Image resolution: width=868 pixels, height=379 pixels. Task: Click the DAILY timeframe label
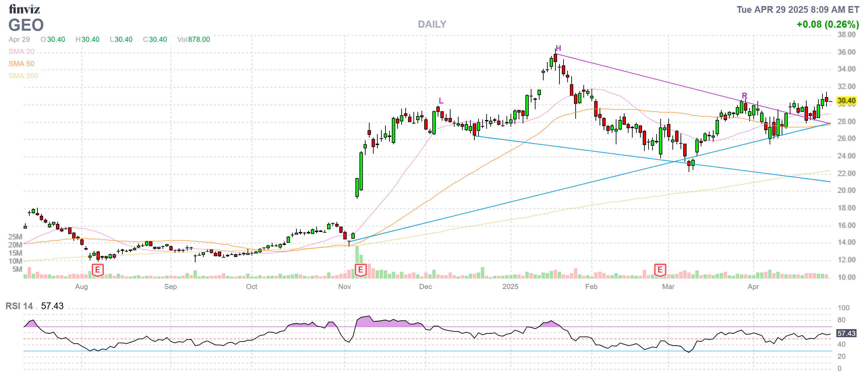[x=432, y=24]
